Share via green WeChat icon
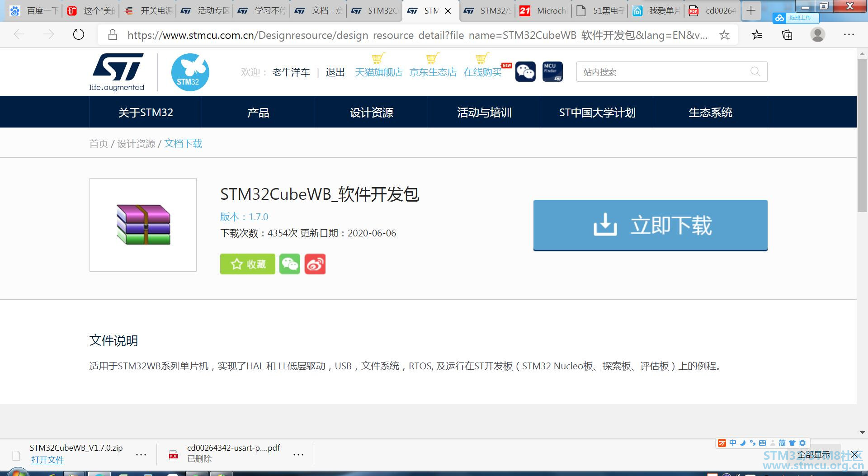This screenshot has height=476, width=868. (x=290, y=264)
